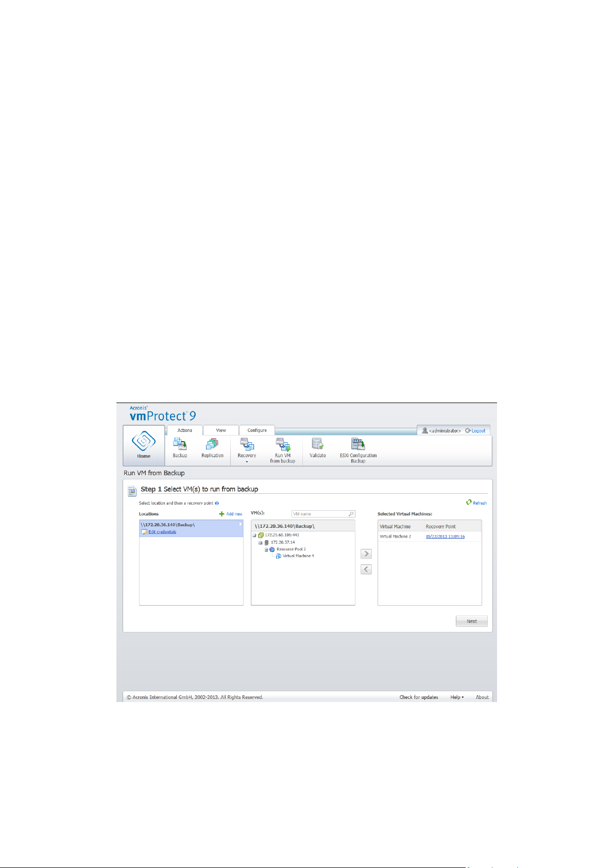
Task: Switch to the Configure tab
Action: click(257, 430)
